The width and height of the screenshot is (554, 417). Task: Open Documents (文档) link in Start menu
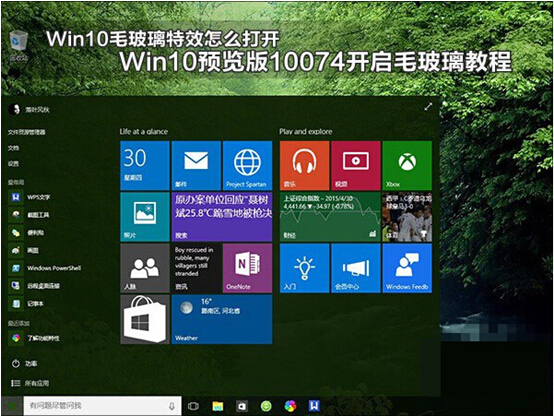coord(13,148)
